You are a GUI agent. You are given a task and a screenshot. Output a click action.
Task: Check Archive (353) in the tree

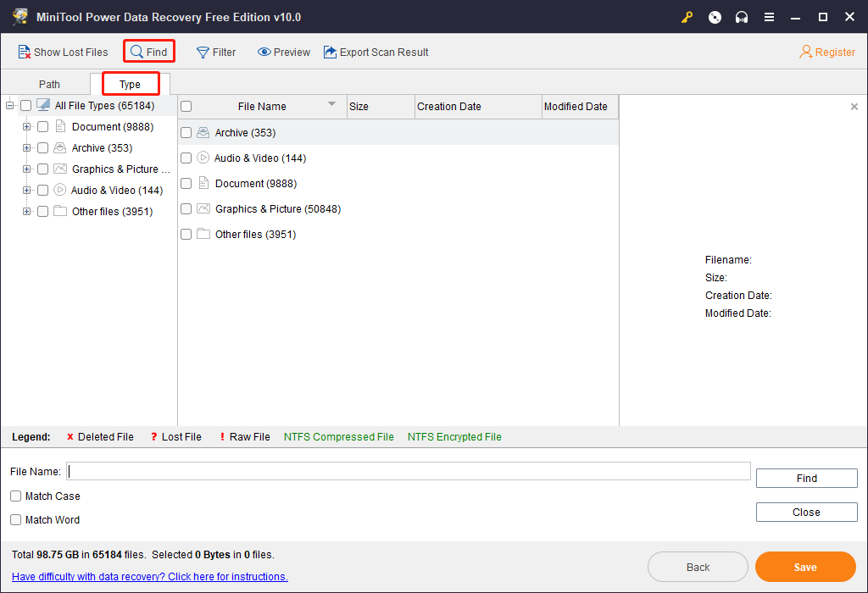(x=42, y=147)
